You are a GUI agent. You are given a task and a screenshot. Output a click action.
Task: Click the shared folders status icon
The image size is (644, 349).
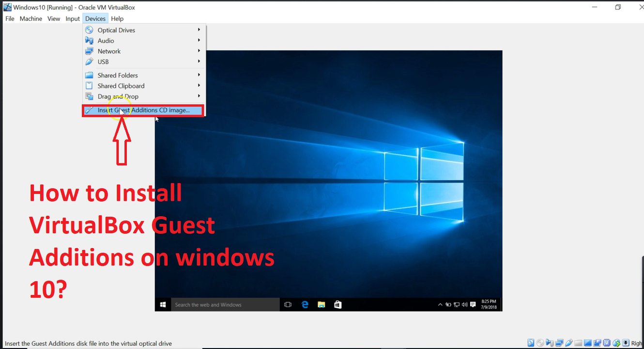point(578,343)
